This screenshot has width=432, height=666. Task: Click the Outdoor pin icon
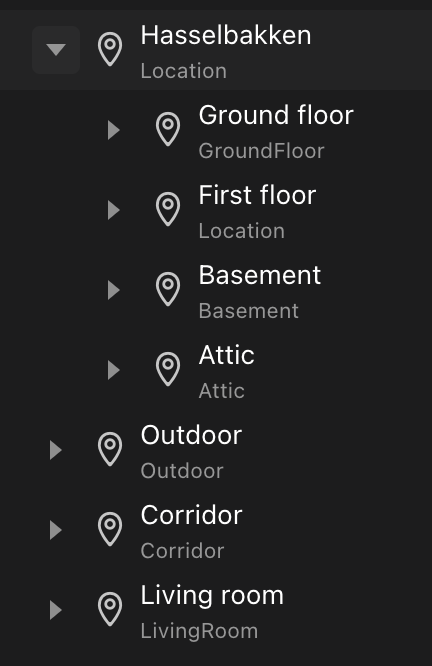pos(110,449)
